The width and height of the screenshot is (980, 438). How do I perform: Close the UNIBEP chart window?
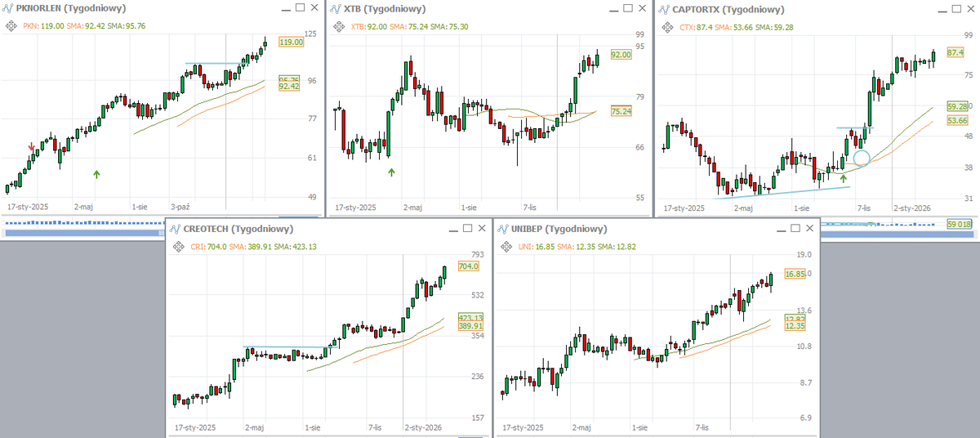click(x=811, y=228)
